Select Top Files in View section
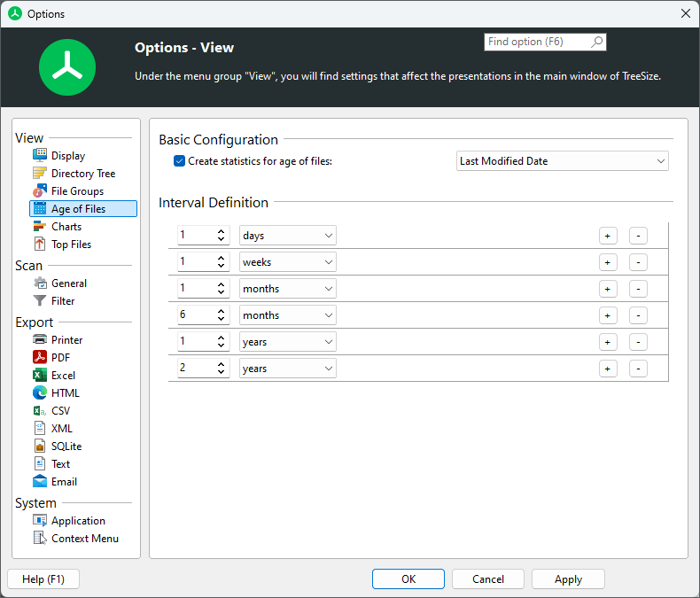This screenshot has height=598, width=700. point(71,245)
